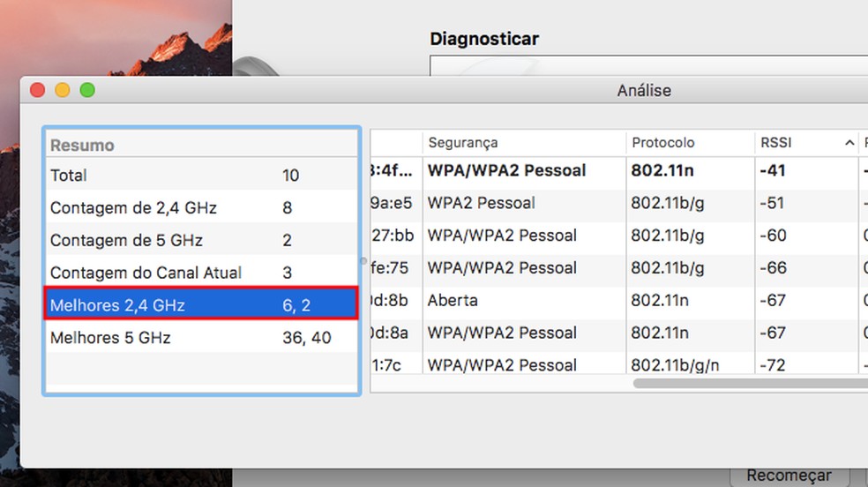This screenshot has height=487, width=868.
Task: Select the Total summary row
Action: tap(201, 176)
